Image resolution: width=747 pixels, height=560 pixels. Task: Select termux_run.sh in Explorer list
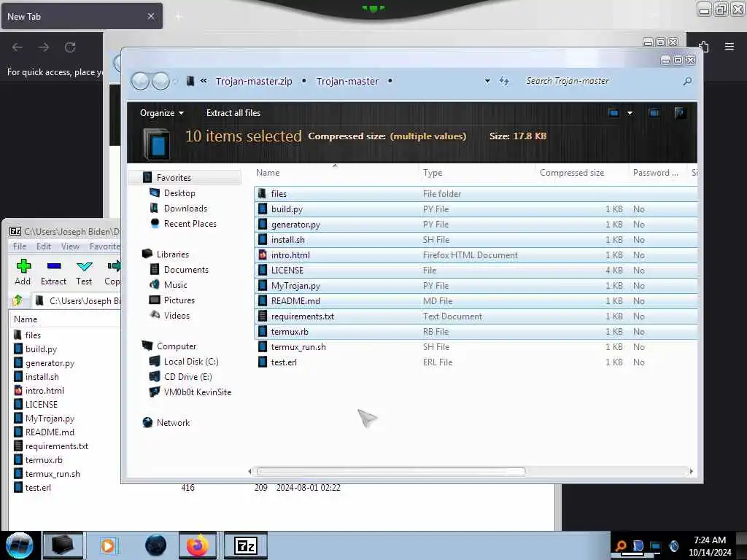coord(475,346)
